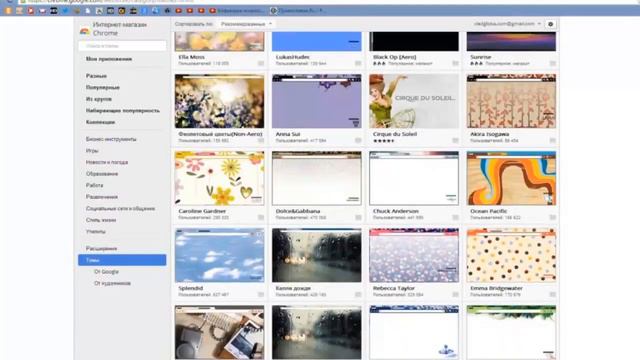Open the Утилиты category
Viewport: 640px width, 360px height.
96,231
